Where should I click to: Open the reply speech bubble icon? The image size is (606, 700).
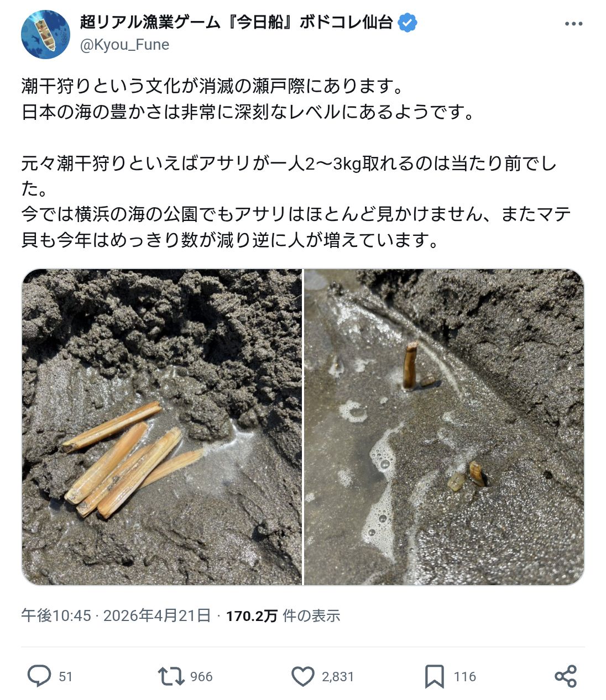[x=39, y=676]
